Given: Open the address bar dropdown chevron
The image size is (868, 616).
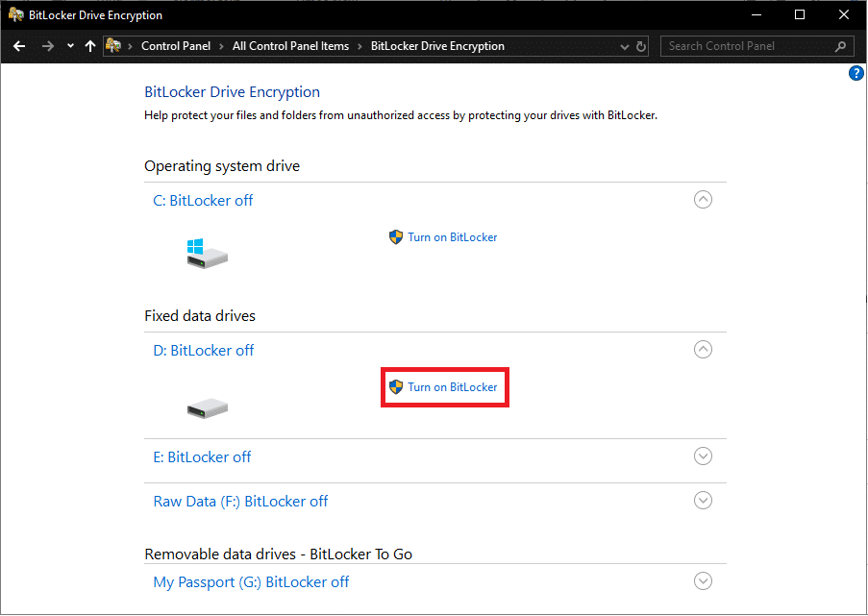Looking at the screenshot, I should (x=624, y=45).
